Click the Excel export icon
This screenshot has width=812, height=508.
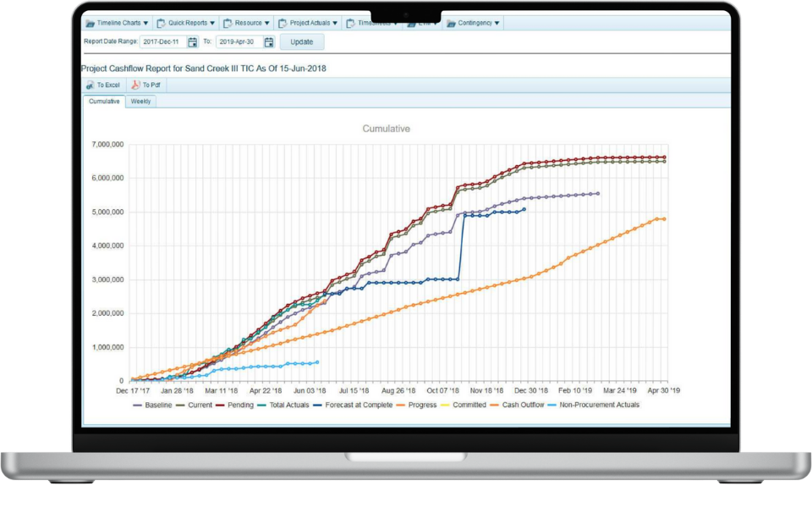(90, 86)
